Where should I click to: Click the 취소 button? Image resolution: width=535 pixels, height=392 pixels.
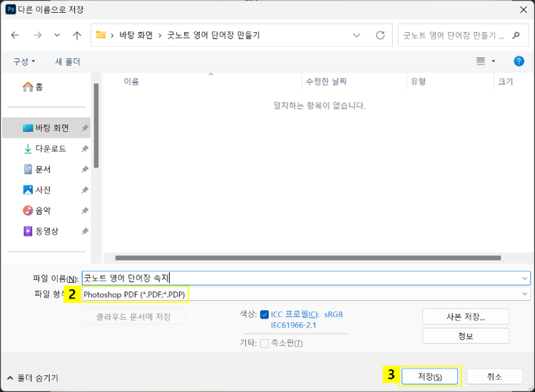tap(494, 376)
